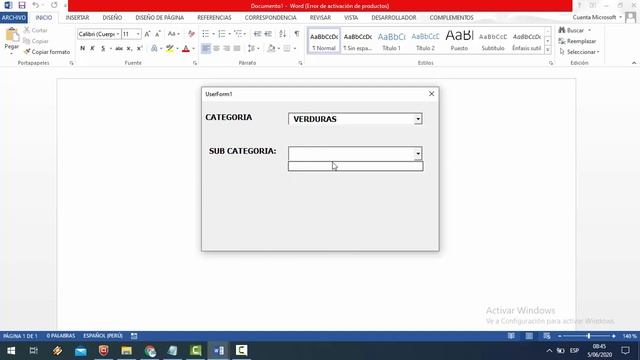Align text left

(x=206, y=49)
